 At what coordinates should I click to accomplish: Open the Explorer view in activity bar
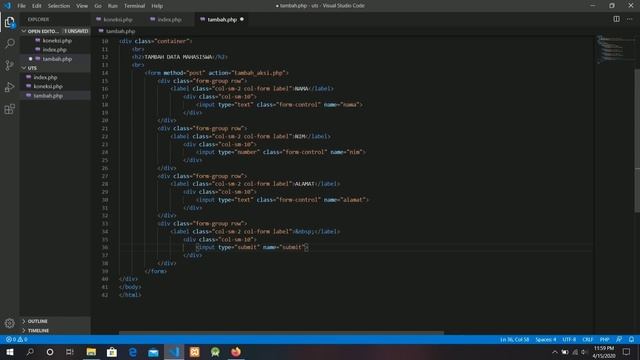[x=9, y=22]
